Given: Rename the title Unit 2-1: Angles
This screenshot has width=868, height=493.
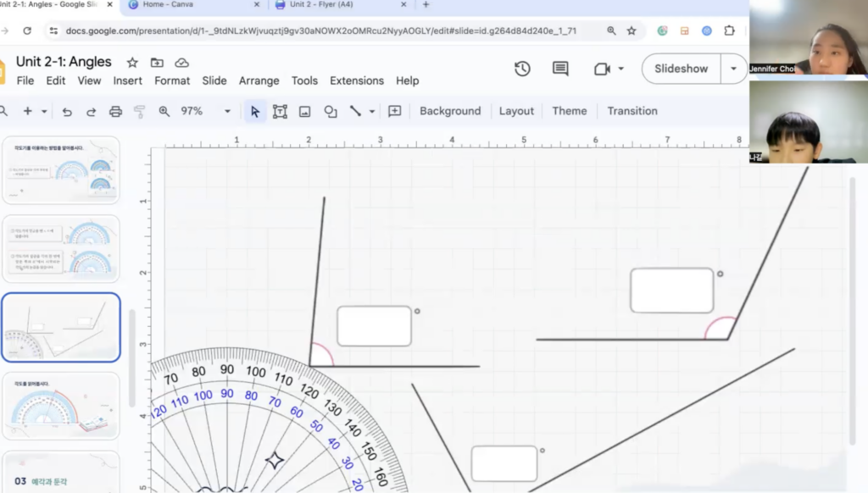Looking at the screenshot, I should coord(64,62).
